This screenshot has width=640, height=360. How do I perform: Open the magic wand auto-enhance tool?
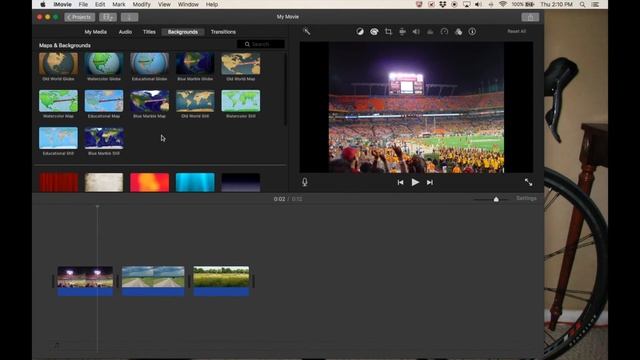coord(307,31)
